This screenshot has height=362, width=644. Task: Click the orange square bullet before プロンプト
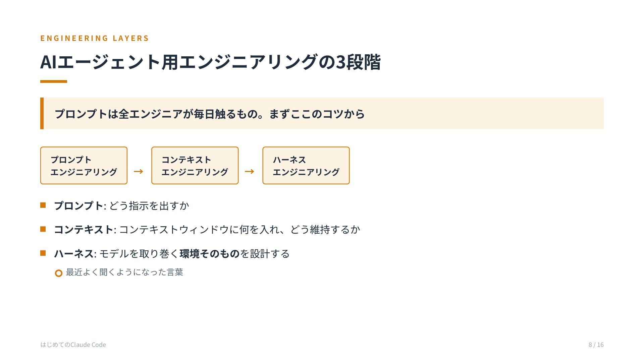43,205
